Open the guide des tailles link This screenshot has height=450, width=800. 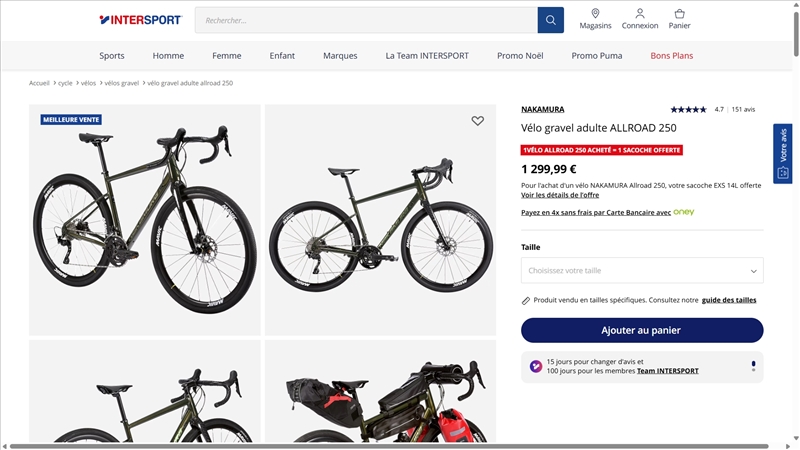(729, 300)
